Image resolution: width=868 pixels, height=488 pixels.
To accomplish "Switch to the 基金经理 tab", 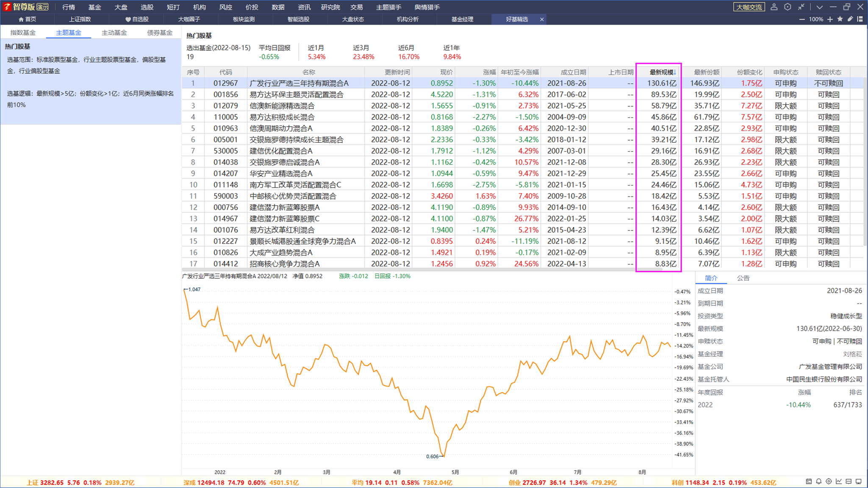I will [462, 19].
